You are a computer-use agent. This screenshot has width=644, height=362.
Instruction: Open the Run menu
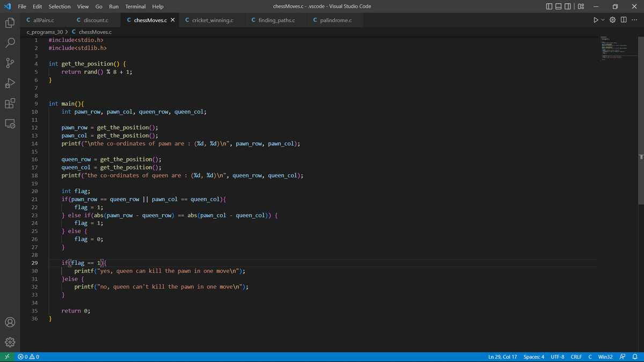click(114, 6)
